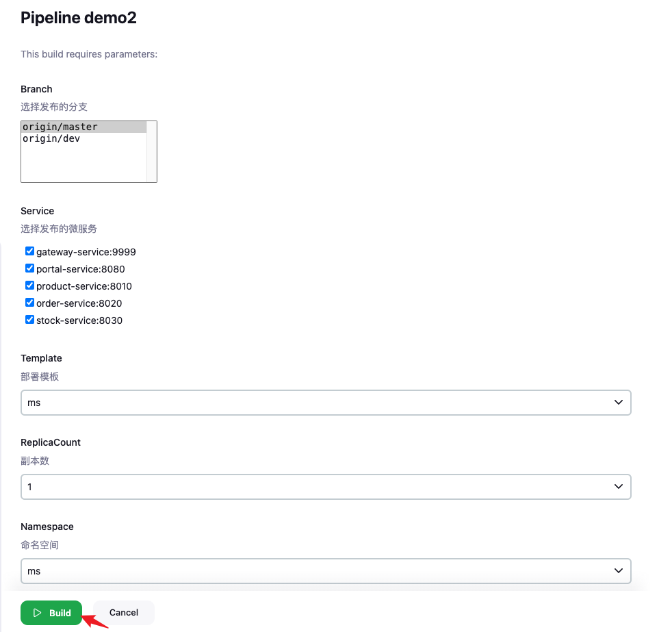Click the green Build button

51,613
